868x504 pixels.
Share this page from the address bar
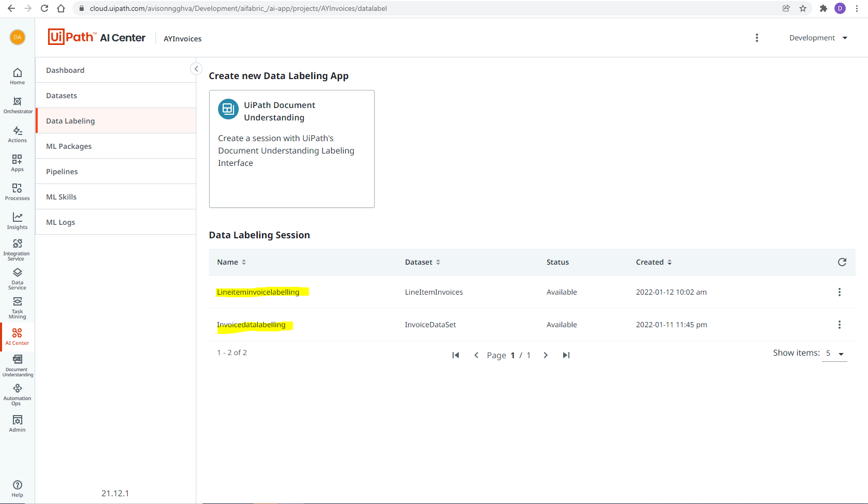(786, 8)
